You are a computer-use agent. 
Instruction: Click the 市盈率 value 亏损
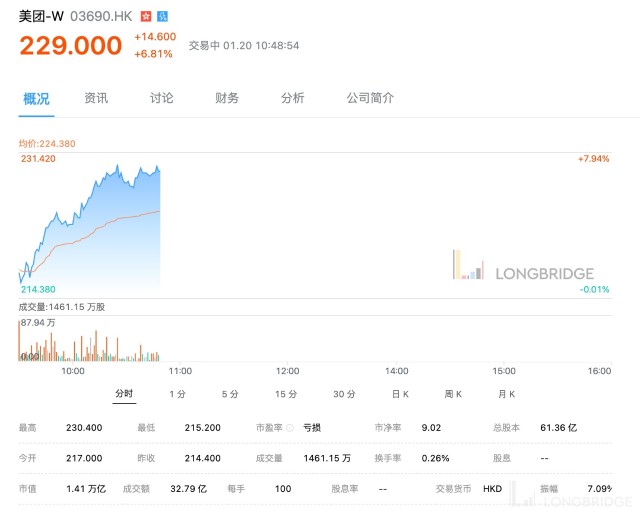312,428
